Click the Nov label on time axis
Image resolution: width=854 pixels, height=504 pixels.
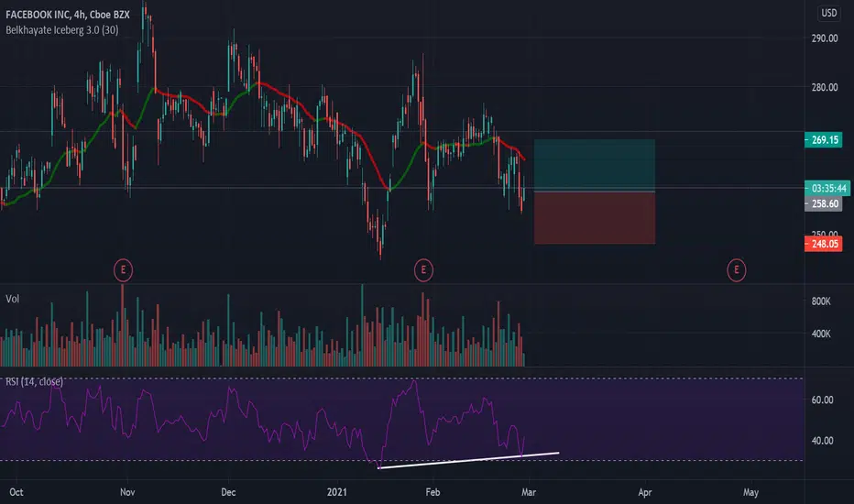126,492
